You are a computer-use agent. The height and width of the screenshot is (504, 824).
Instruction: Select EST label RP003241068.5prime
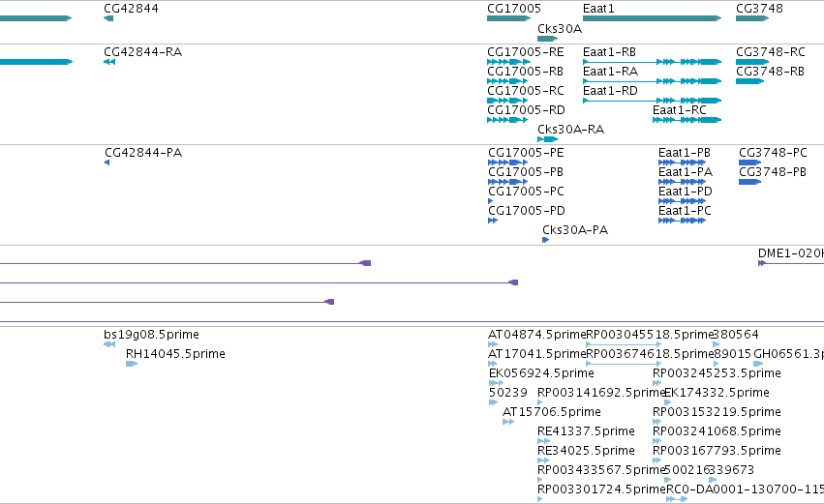(x=717, y=431)
